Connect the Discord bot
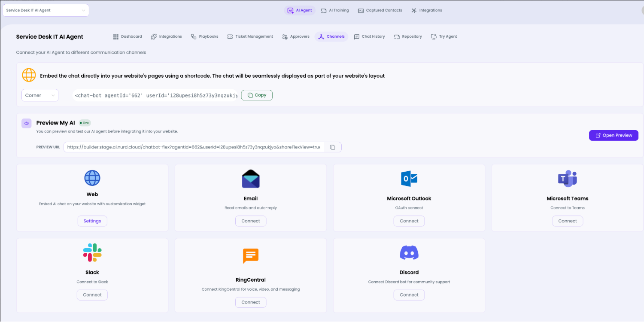The height and width of the screenshot is (322, 644). tap(409, 295)
